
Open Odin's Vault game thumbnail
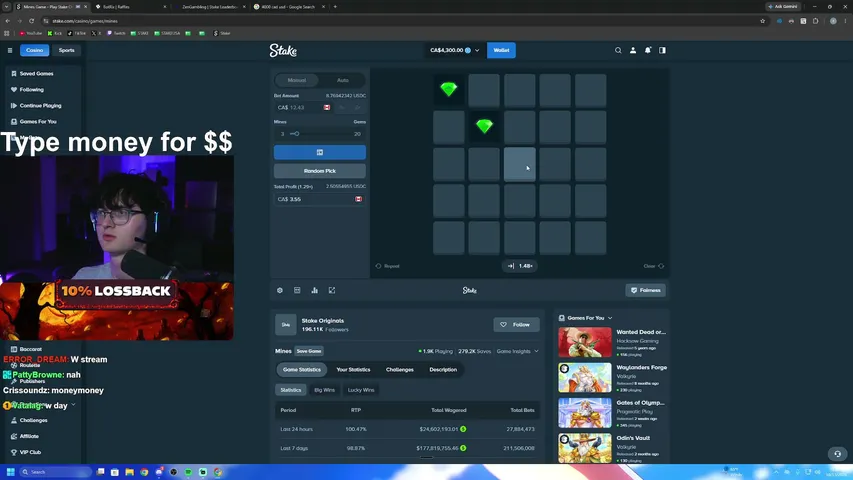point(585,448)
